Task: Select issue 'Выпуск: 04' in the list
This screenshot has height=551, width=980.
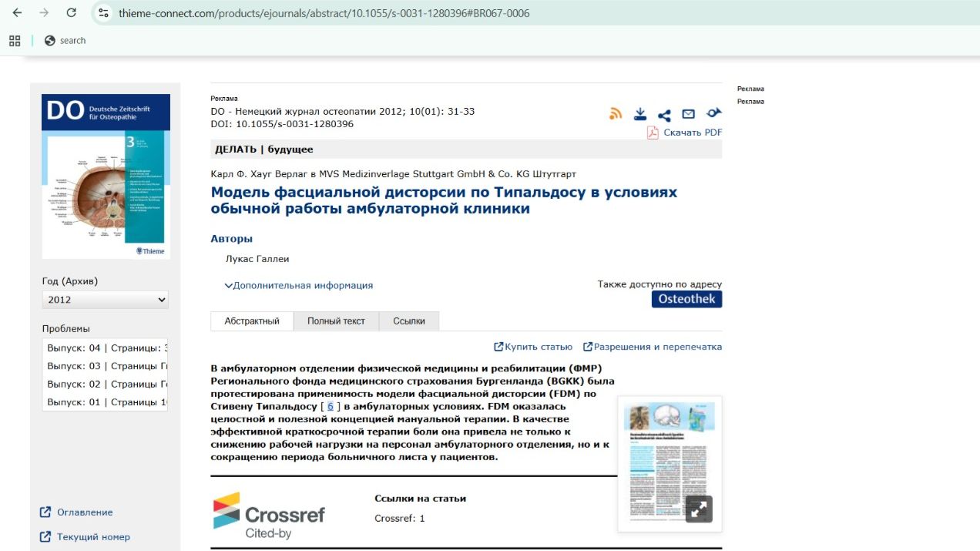Action: [x=106, y=348]
